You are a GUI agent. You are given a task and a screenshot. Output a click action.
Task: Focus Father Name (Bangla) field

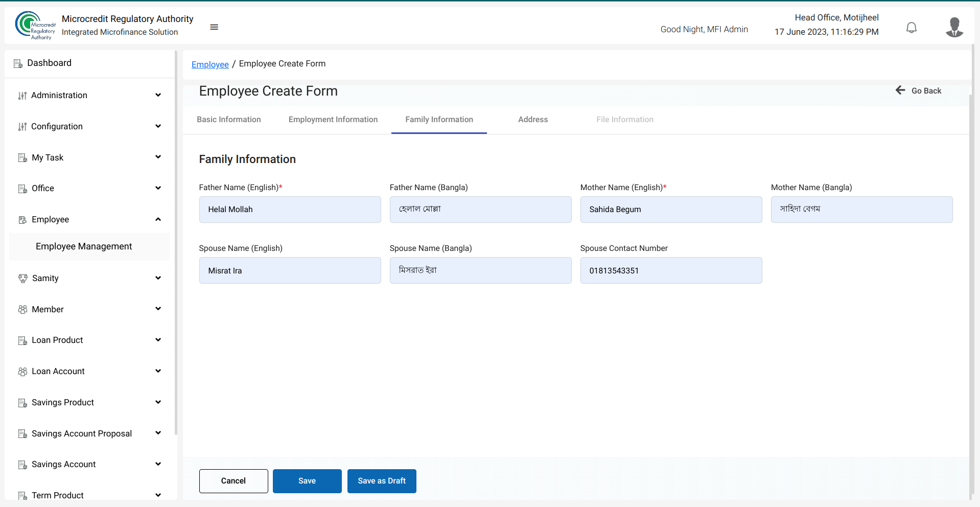[481, 210]
